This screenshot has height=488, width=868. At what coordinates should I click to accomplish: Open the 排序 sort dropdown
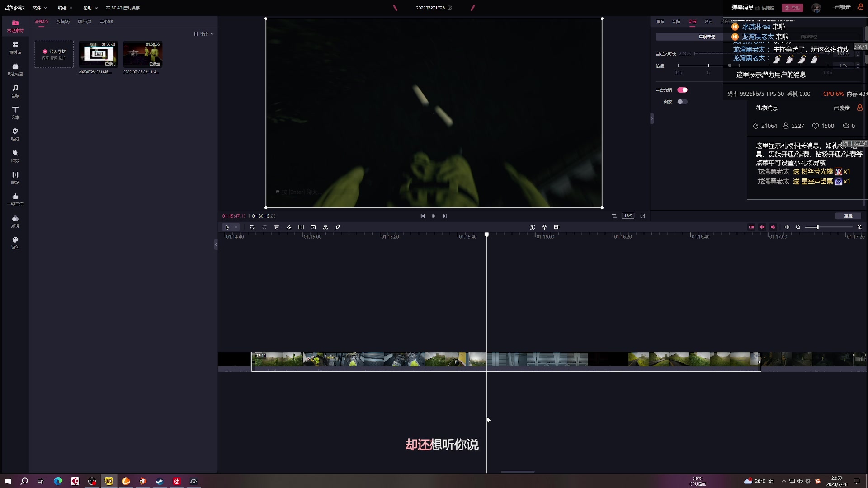(204, 34)
